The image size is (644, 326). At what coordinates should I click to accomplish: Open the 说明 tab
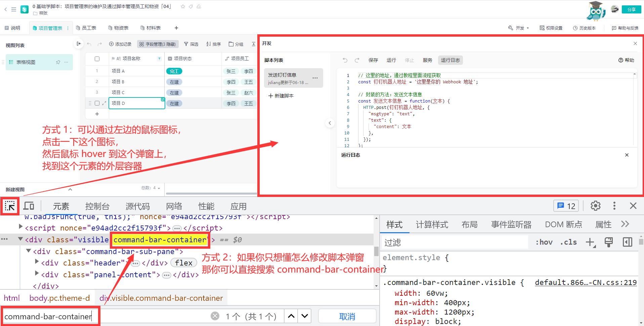[12, 28]
